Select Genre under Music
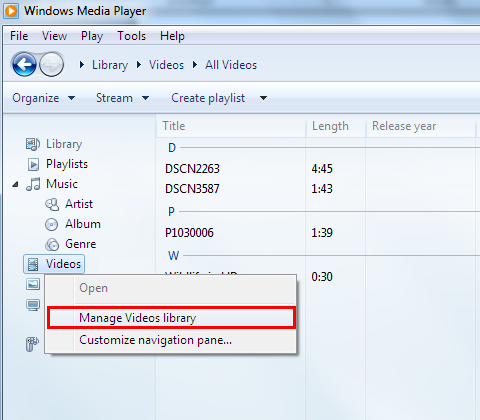 coord(81,244)
